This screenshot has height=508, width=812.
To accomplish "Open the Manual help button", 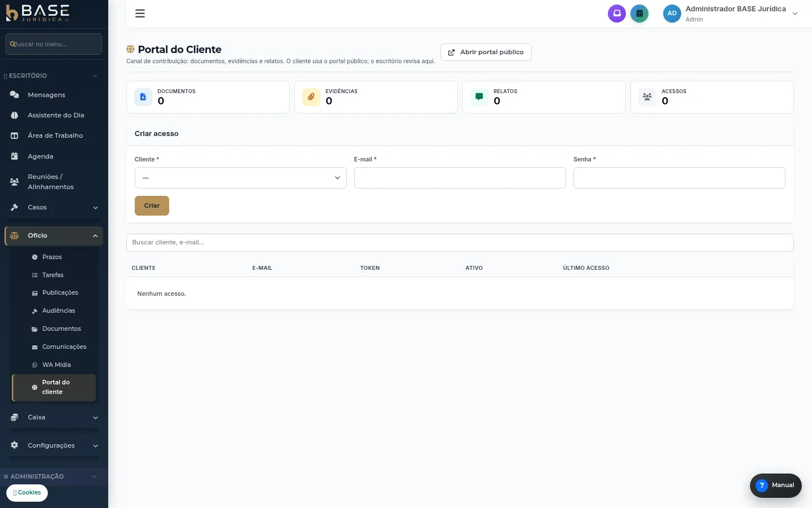I will tap(776, 485).
